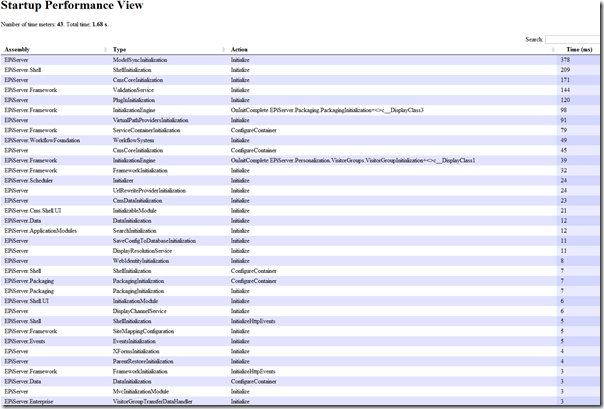604x409 pixels.
Task: Select VisitorGroupTransferDataHandler type cell
Action: (x=153, y=402)
